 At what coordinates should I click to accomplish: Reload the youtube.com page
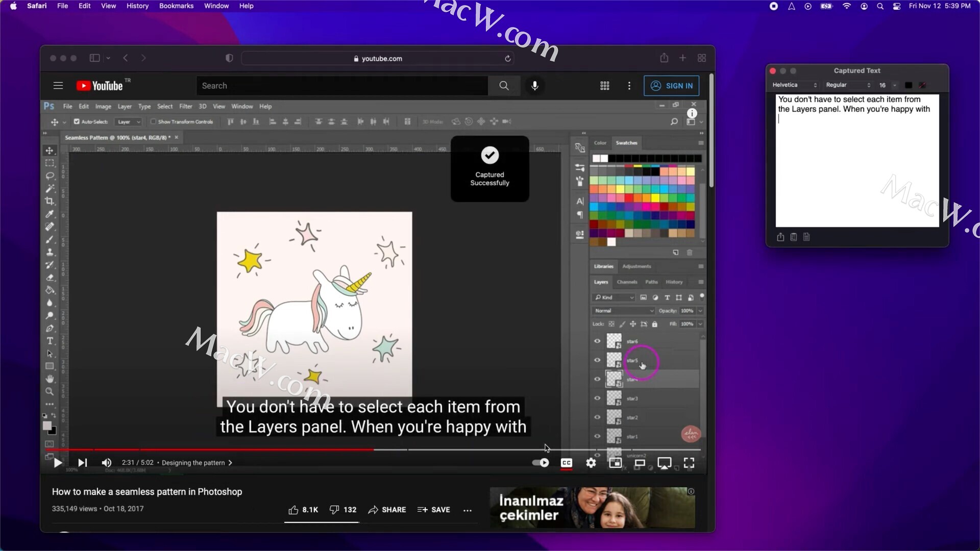click(x=507, y=59)
